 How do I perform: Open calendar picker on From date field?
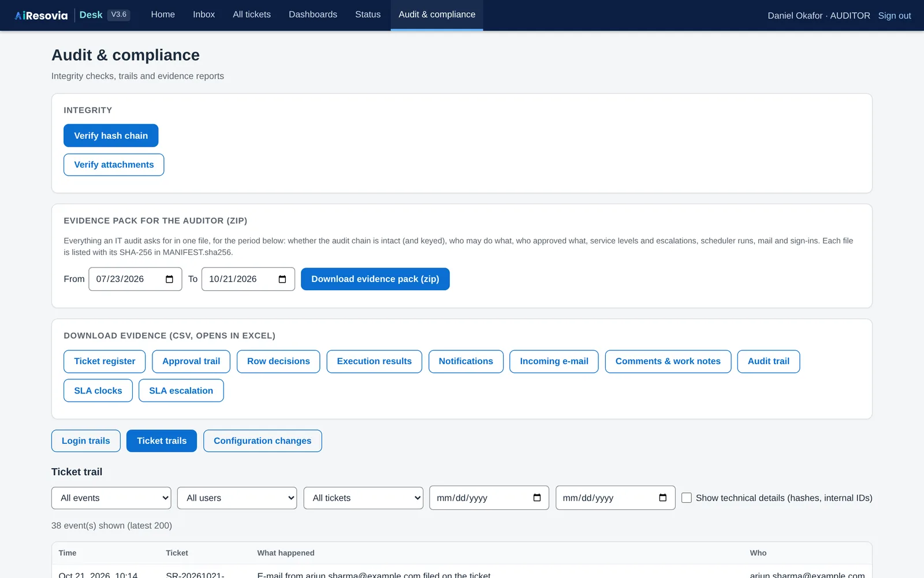point(169,279)
